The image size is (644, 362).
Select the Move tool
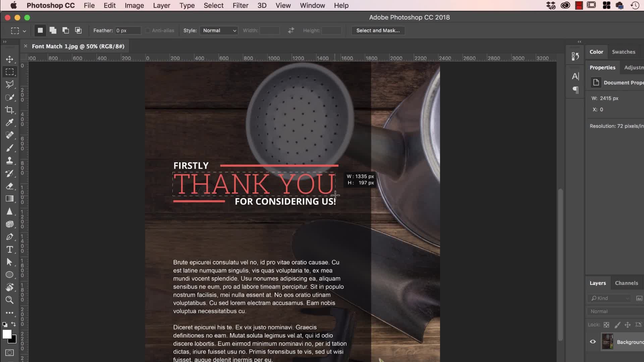coord(9,59)
